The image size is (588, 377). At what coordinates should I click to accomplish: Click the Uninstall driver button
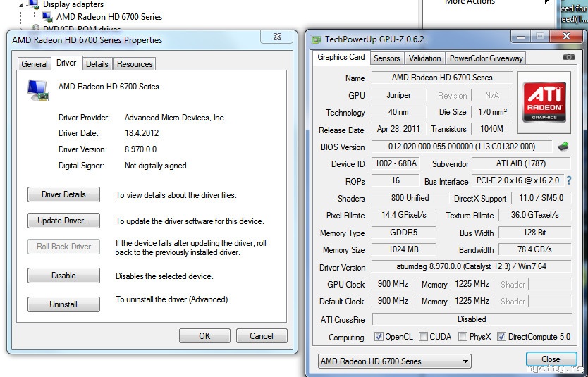point(63,304)
